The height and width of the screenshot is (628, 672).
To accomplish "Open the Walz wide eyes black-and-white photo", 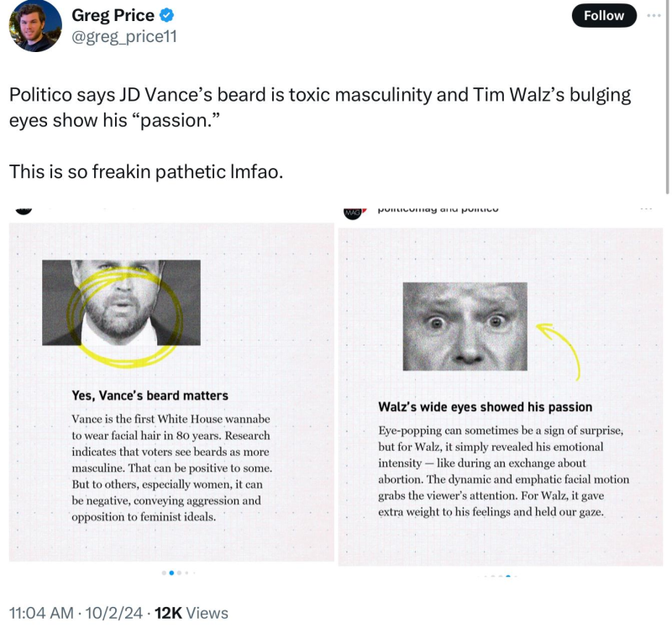I will [465, 326].
